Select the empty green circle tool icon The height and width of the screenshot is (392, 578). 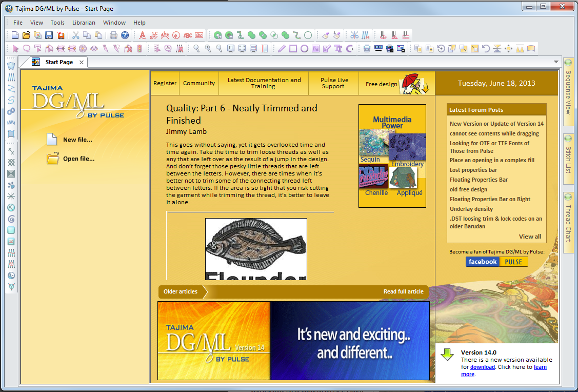pyautogui.click(x=308, y=35)
